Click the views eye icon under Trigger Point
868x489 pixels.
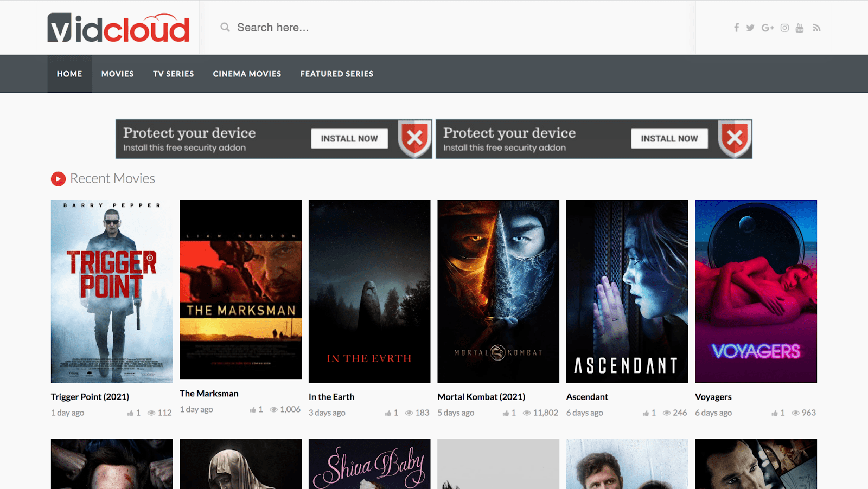pos(151,413)
